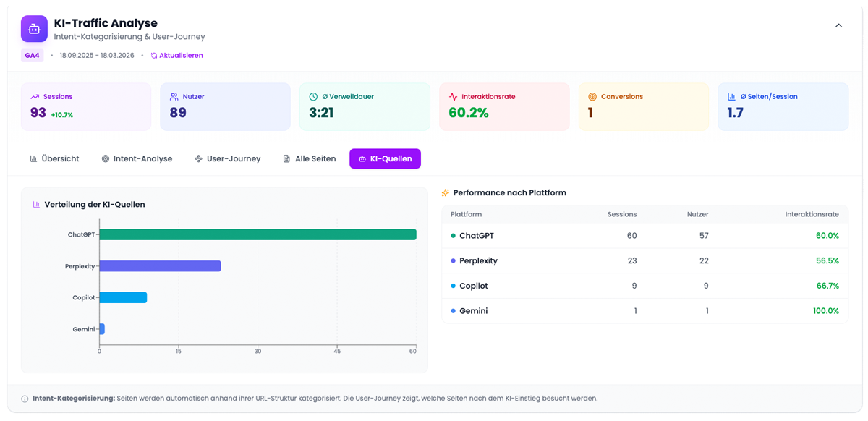
Task: Click the GA4 badge under the title
Action: click(x=32, y=55)
